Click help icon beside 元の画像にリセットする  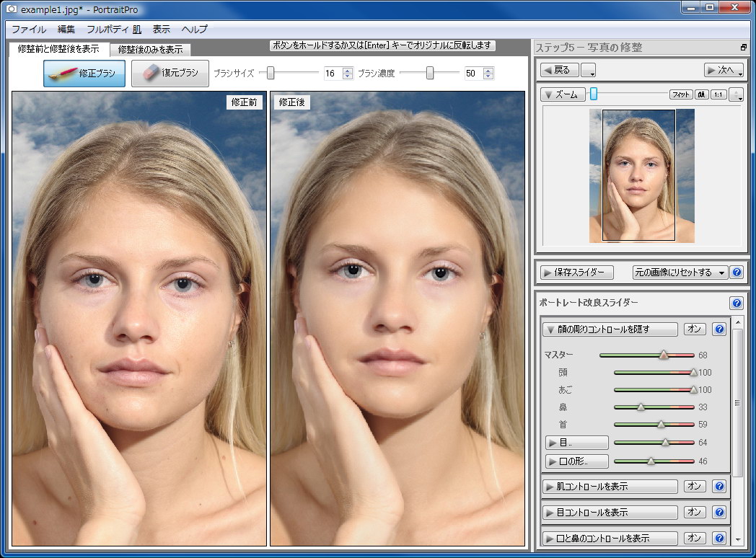point(737,272)
